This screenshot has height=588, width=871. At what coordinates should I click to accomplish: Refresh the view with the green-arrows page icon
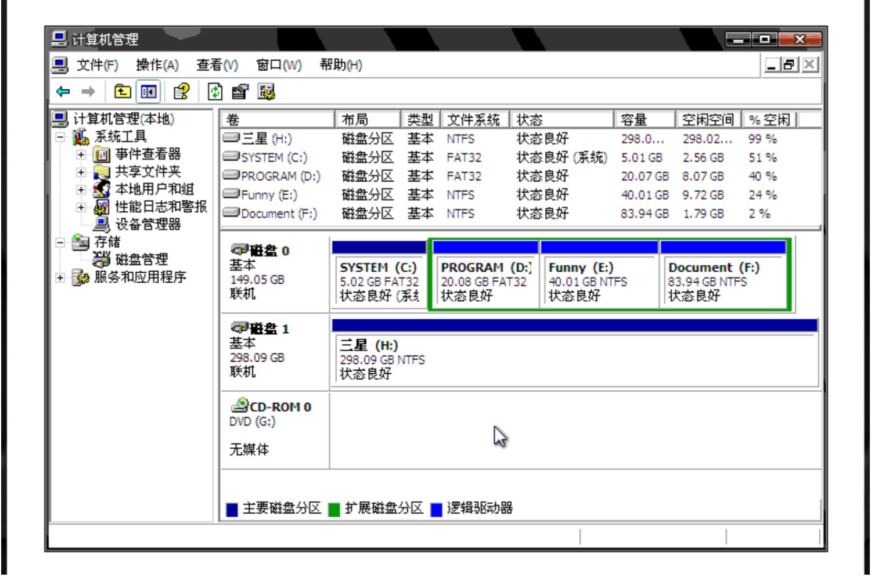pyautogui.click(x=215, y=92)
